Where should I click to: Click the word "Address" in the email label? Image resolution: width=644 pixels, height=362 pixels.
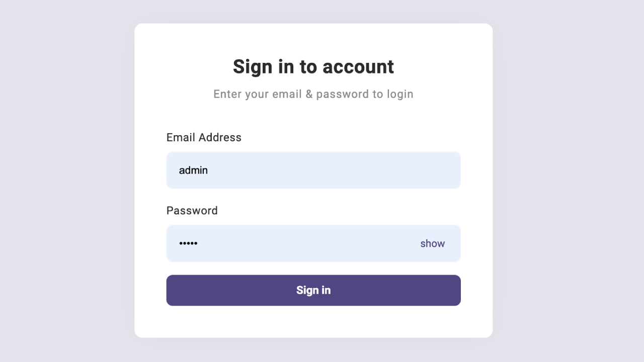tap(220, 137)
